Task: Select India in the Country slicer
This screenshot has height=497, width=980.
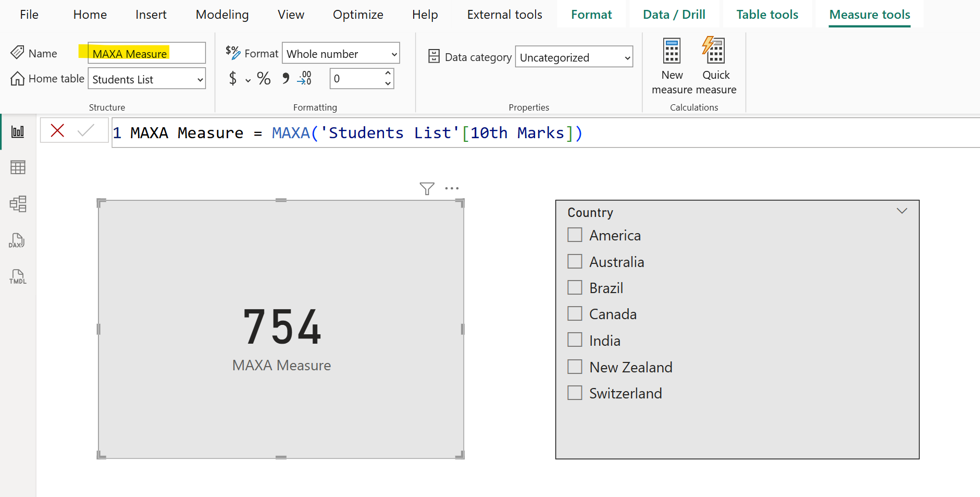Action: pos(575,340)
